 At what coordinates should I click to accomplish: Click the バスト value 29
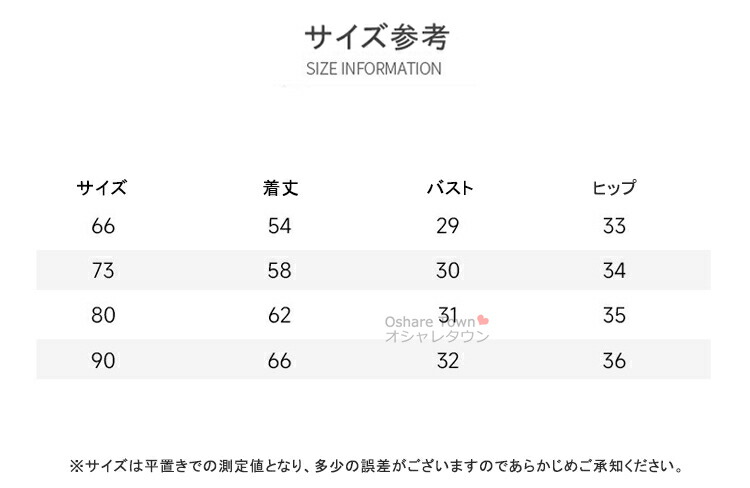click(x=448, y=226)
